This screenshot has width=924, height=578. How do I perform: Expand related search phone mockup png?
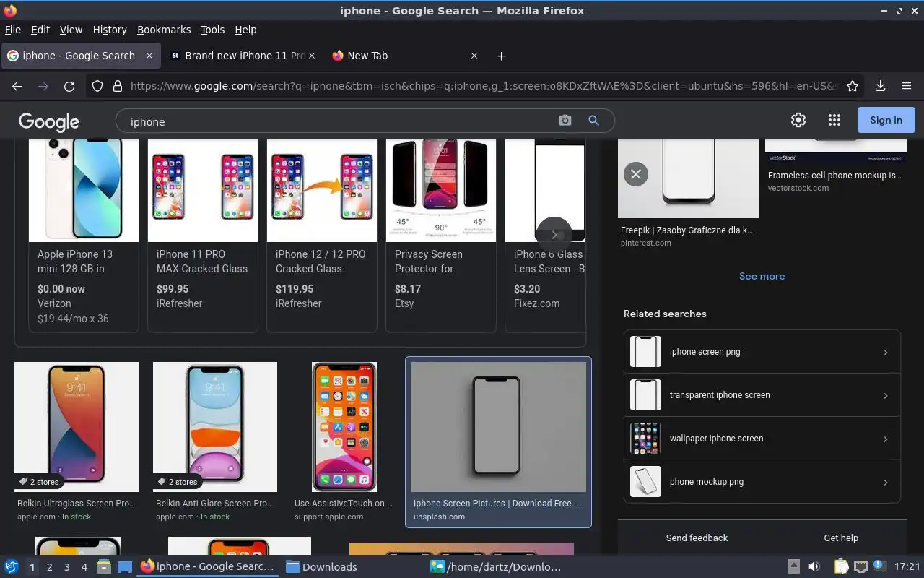(x=762, y=482)
